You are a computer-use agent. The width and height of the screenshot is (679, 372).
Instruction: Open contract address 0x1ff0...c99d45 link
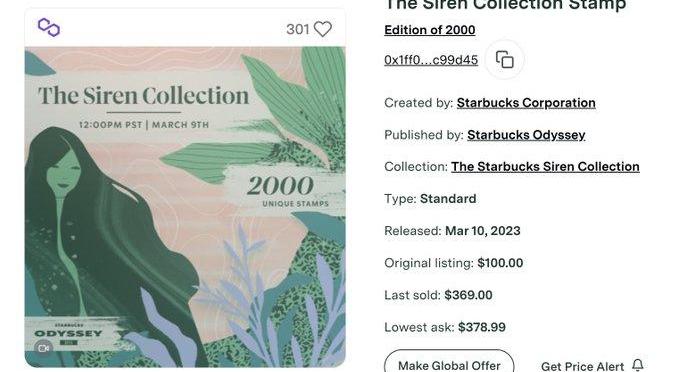(431, 60)
